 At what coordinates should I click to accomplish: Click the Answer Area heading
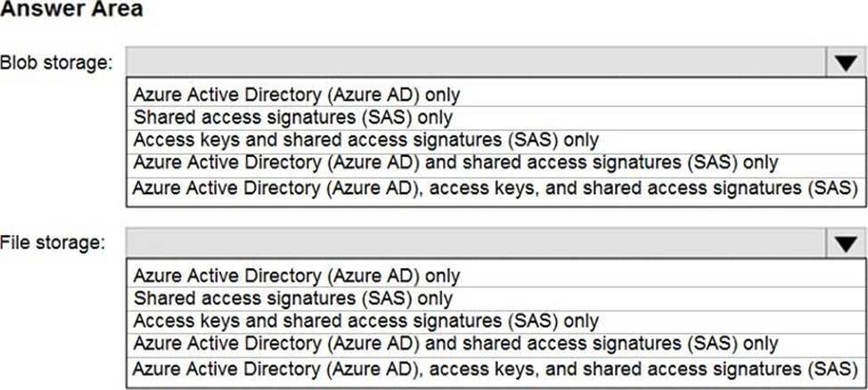click(71, 10)
